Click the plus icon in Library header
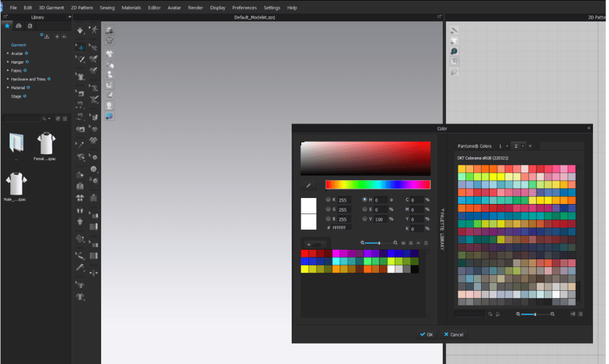 [x=57, y=37]
